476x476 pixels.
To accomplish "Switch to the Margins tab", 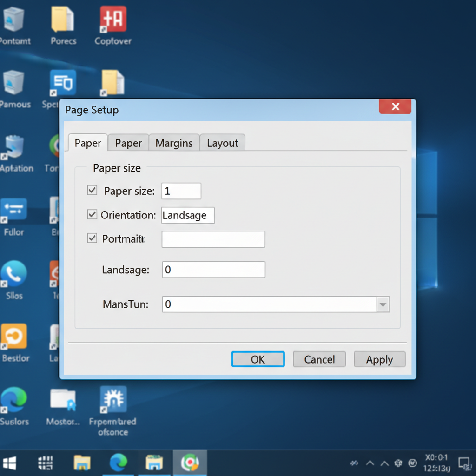I will [x=174, y=143].
